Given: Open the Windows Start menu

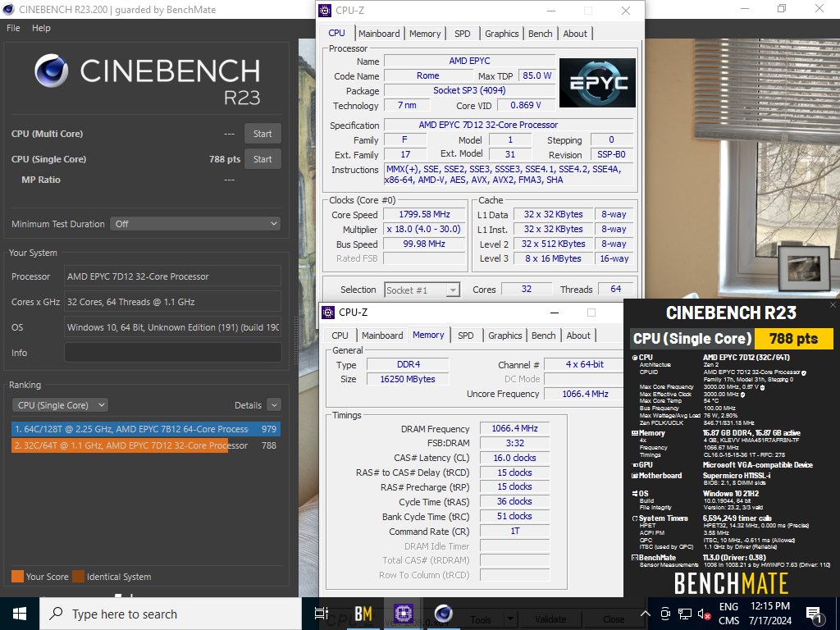Looking at the screenshot, I should [20, 614].
